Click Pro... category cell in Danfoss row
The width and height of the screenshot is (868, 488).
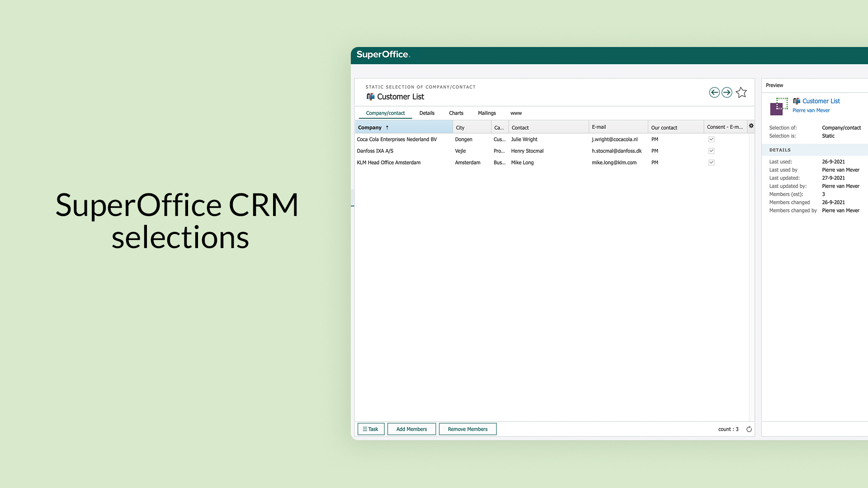[499, 151]
